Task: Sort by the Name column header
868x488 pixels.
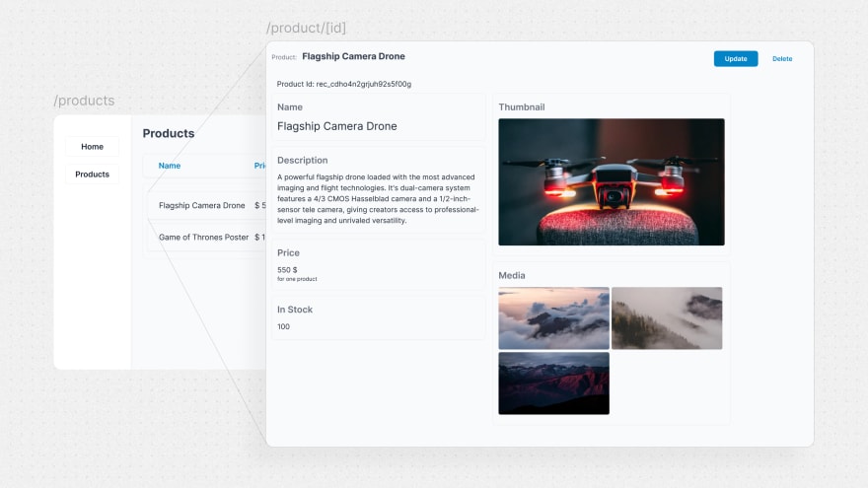Action: click(170, 166)
